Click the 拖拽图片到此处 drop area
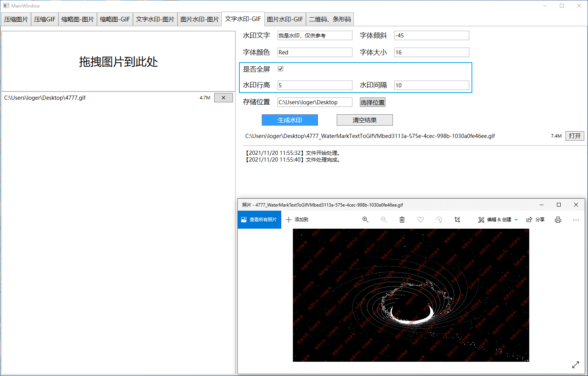The image size is (588, 376). tap(118, 61)
